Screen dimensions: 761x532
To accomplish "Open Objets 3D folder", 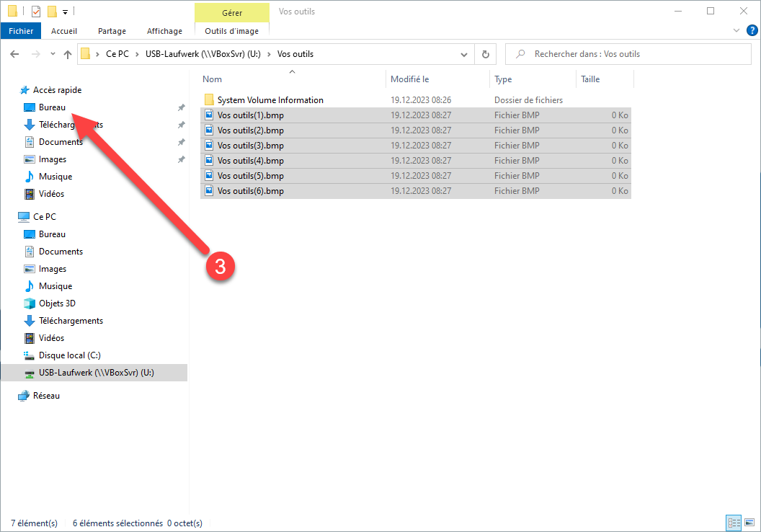I will [x=57, y=303].
